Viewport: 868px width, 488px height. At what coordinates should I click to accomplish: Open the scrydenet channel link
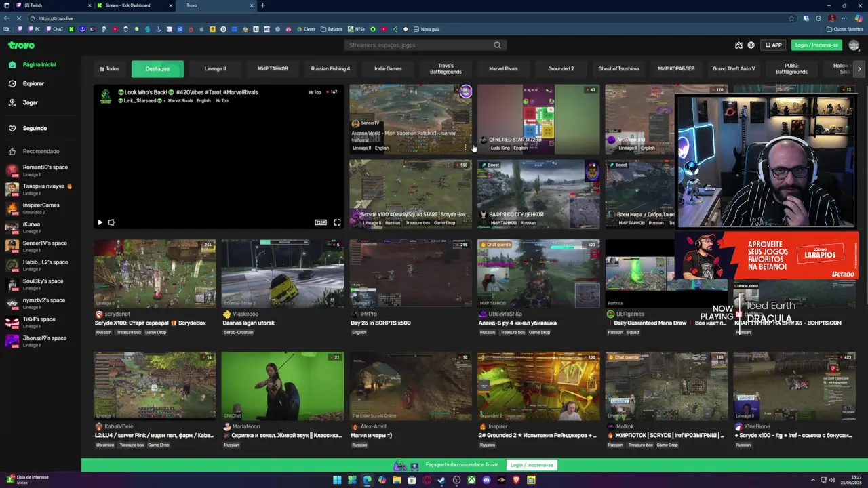pyautogui.click(x=117, y=314)
